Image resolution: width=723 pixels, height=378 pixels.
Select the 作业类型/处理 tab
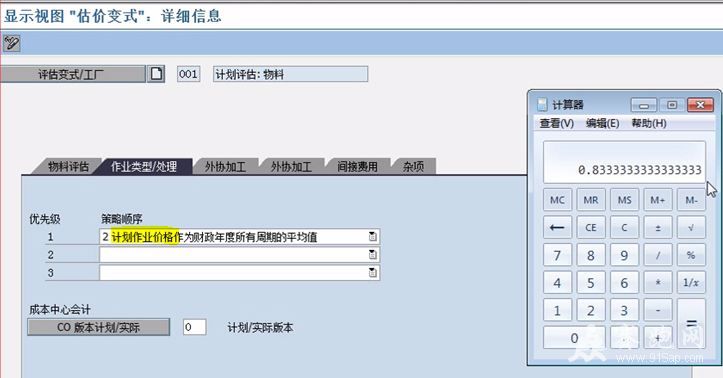pyautogui.click(x=144, y=166)
